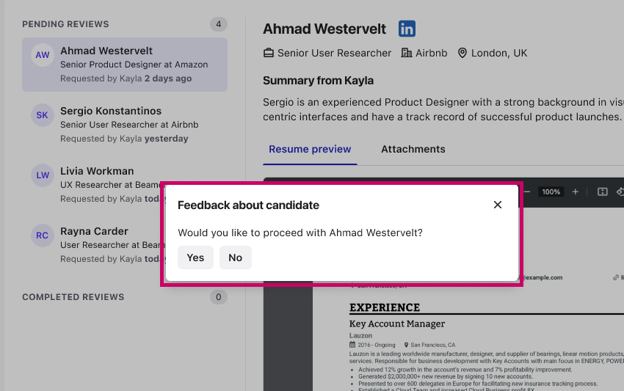Open Livia Workman's review entry

coord(96,185)
